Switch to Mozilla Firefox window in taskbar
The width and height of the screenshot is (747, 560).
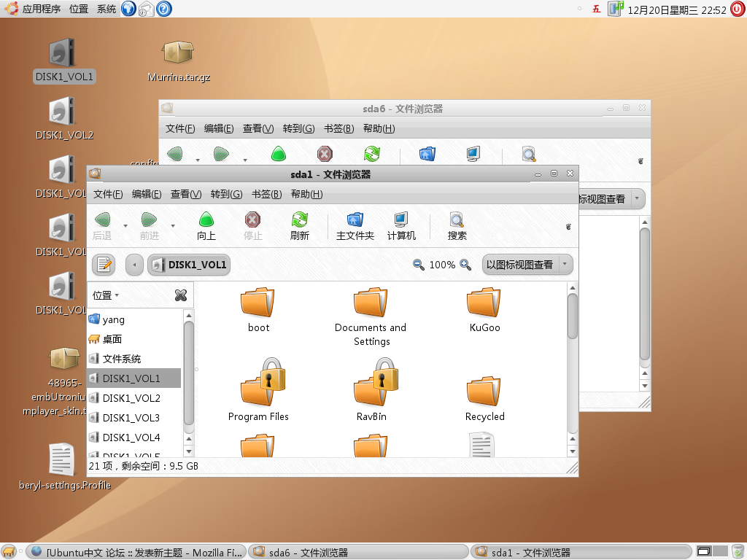(136, 553)
